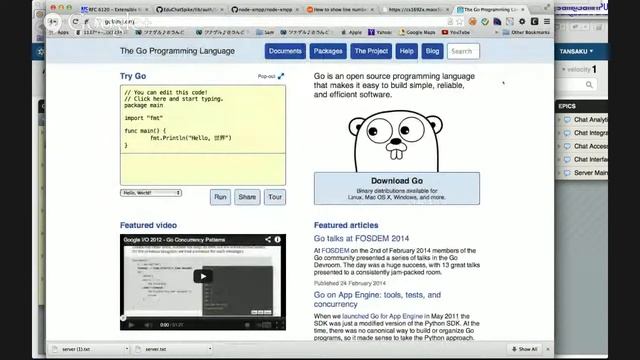This screenshot has height=360, width=640.
Task: Open the Apps bookmarks shortcut
Action: pos(60,32)
